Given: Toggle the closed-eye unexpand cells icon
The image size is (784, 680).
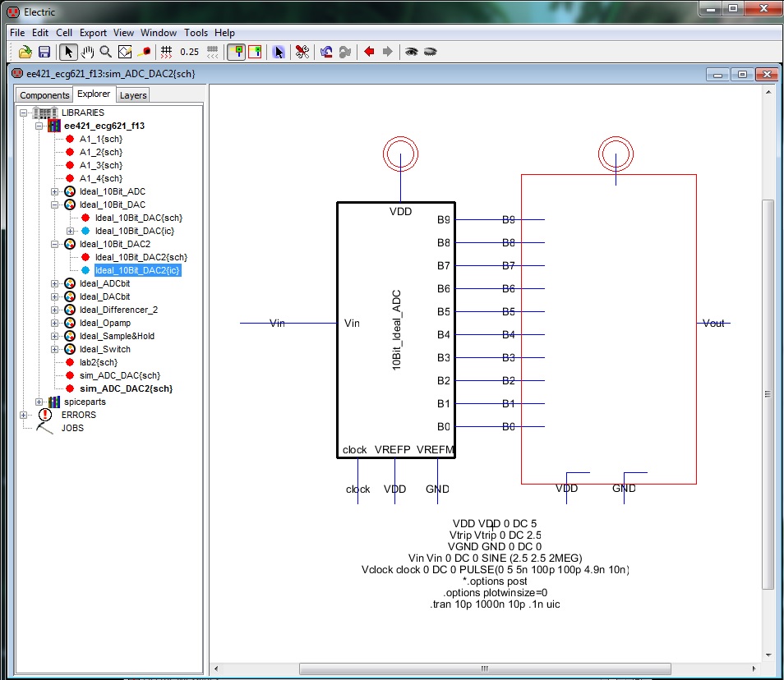Looking at the screenshot, I should coord(430,52).
